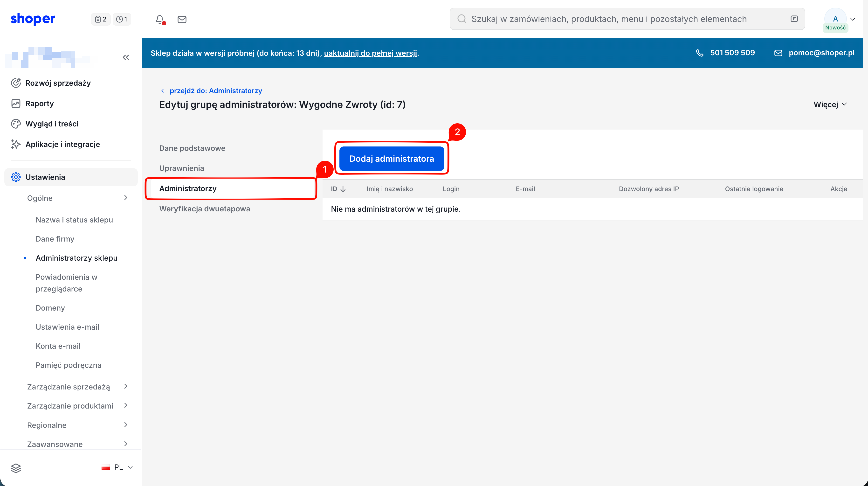868x486 pixels.
Task: Open the notifications bell
Action: [x=160, y=19]
